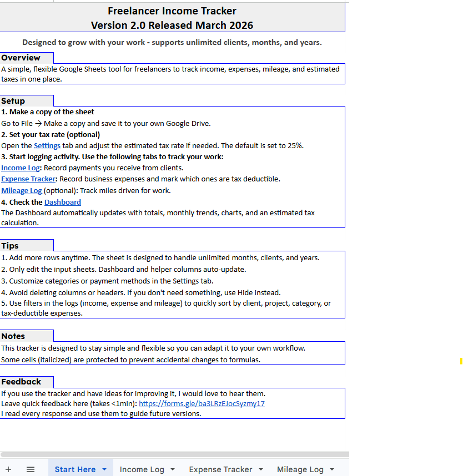Viewport: 463px width, 476px height.
Task: Add a new sheet with plus icon
Action: pos(8,469)
